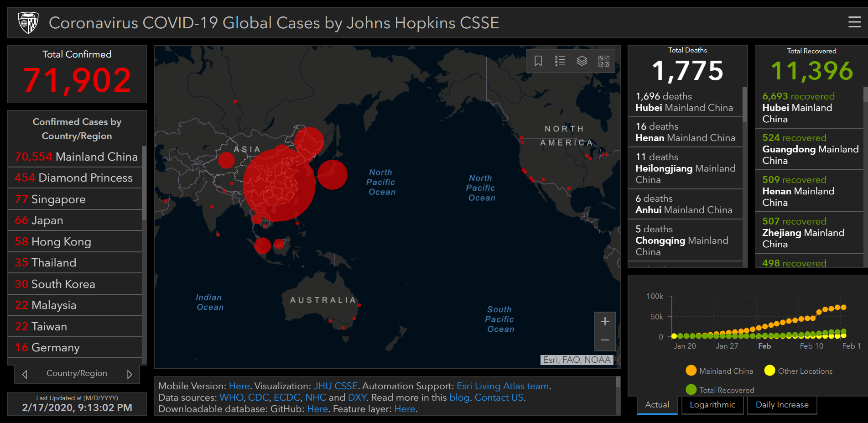Click Hubei 1,696 deaths entry

[x=685, y=102]
